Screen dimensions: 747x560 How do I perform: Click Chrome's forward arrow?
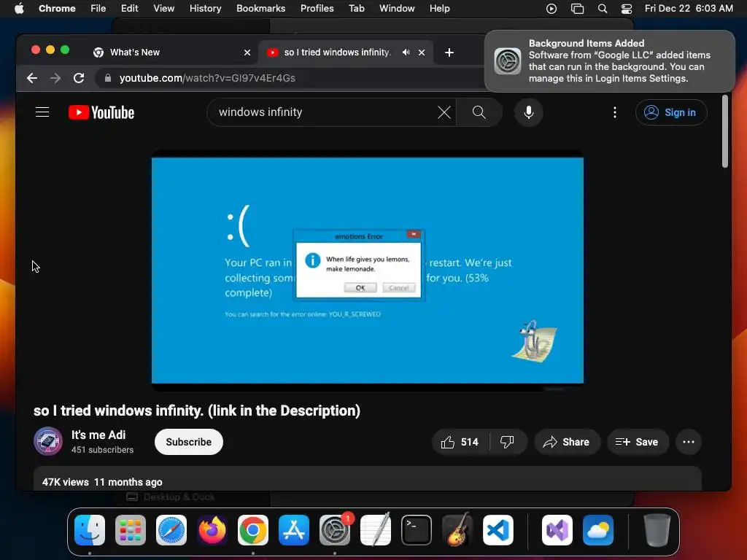pos(55,78)
